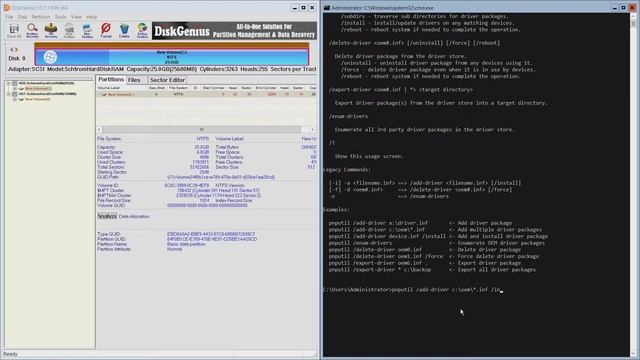Select New Volume(D:) in the tree

click(38, 99)
